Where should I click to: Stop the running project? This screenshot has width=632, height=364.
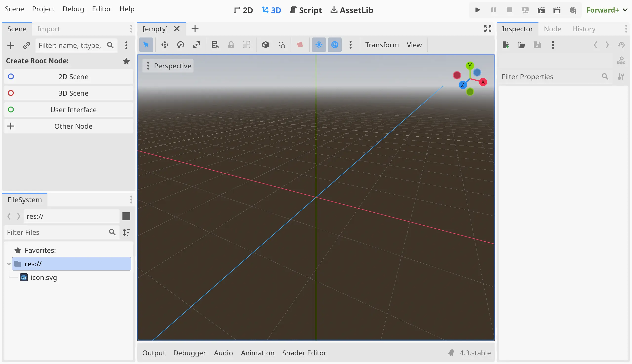pos(509,10)
